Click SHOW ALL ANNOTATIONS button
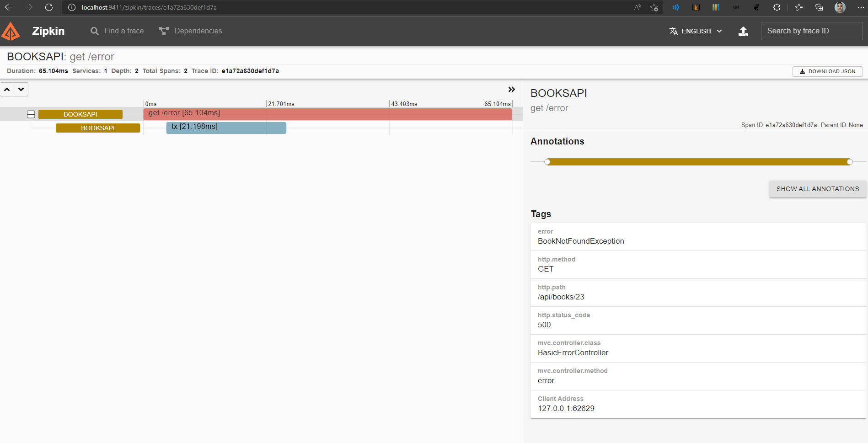Image resolution: width=868 pixels, height=443 pixels. [x=818, y=189]
